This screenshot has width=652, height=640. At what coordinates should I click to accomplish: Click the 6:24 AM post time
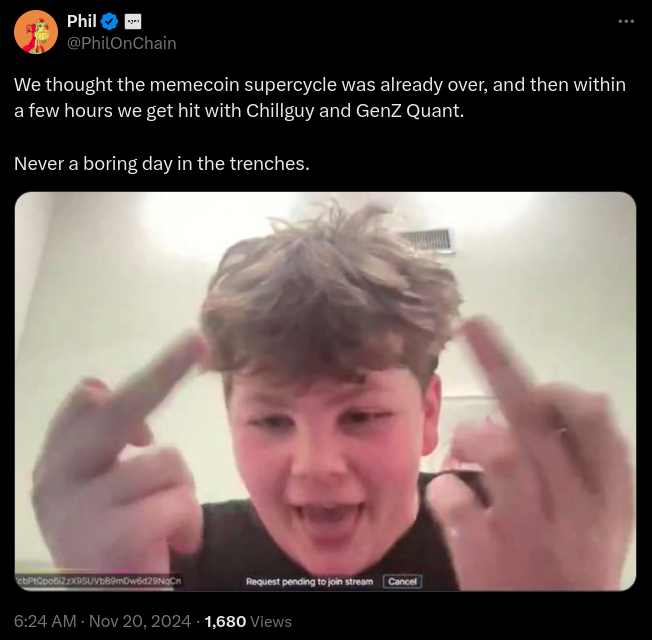click(45, 621)
